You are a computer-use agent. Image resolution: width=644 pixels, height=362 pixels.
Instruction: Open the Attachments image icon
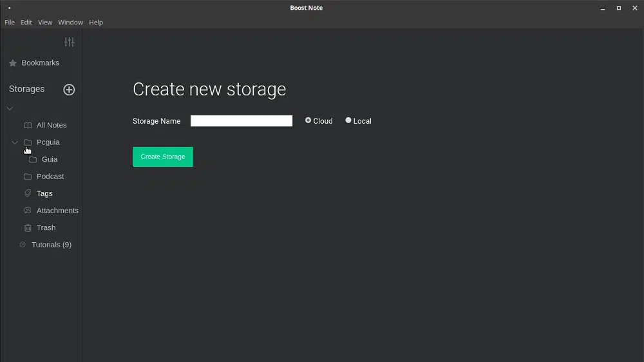pyautogui.click(x=28, y=211)
